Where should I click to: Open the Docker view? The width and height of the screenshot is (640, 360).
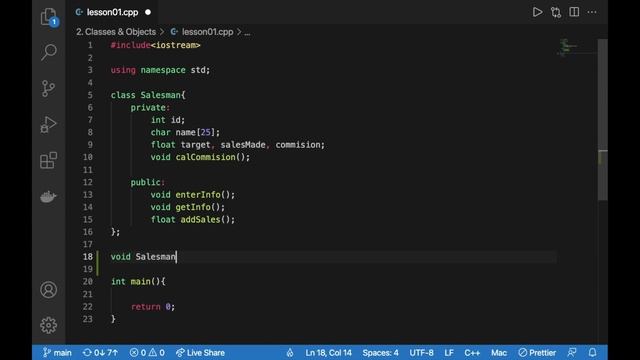48,197
